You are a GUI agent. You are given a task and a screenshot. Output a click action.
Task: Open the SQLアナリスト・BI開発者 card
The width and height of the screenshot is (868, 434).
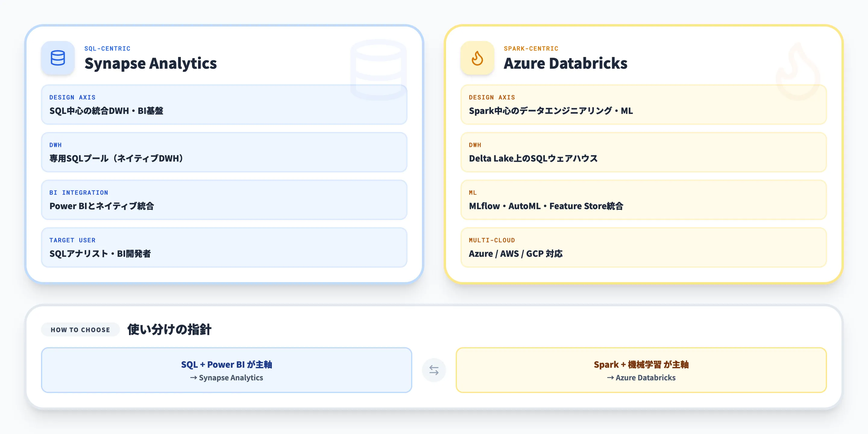click(224, 247)
